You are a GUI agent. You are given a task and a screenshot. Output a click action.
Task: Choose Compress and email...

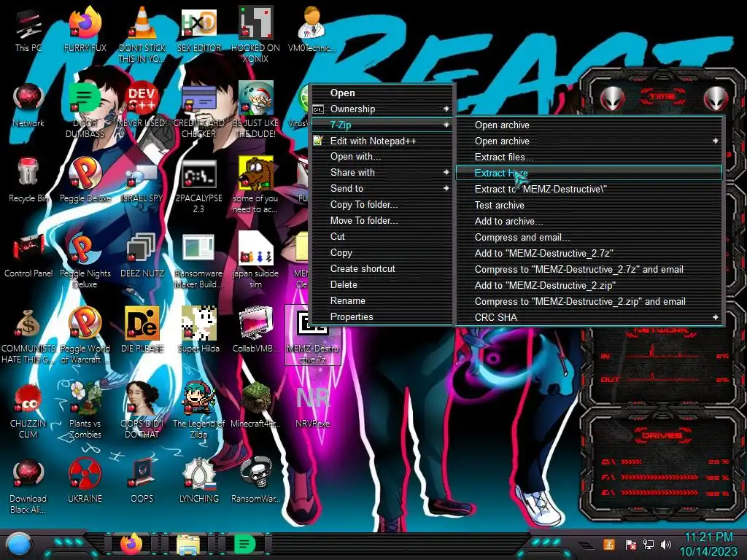pyautogui.click(x=589, y=237)
